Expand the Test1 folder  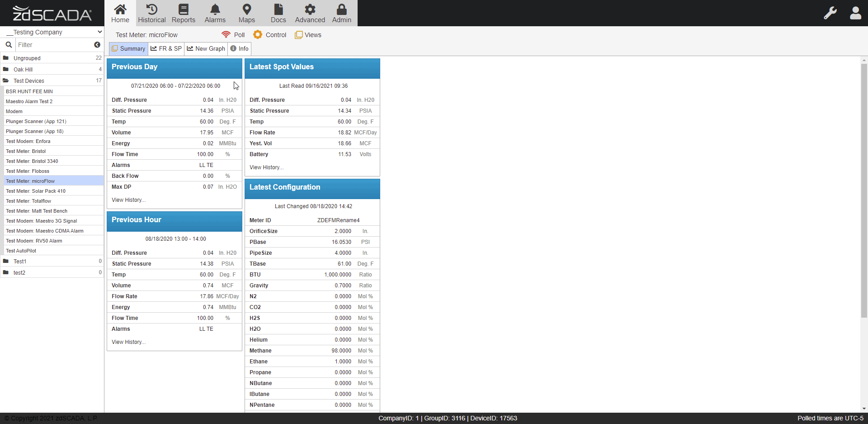coord(52,261)
